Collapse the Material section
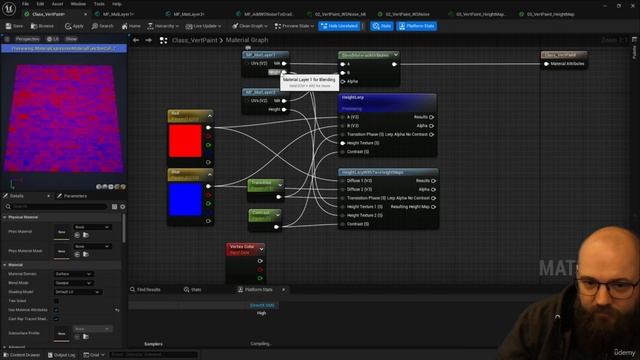The height and width of the screenshot is (360, 640). 4,265
